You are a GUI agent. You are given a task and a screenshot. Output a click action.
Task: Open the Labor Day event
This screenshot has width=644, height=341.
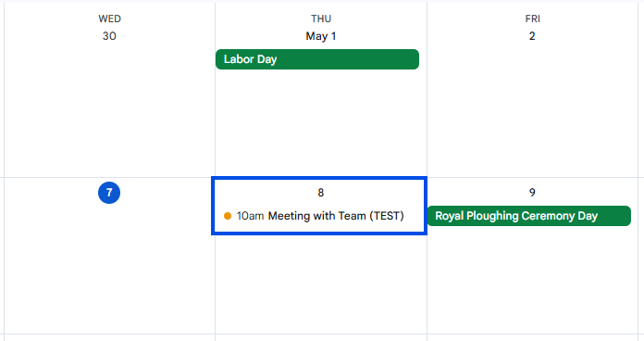[x=317, y=59]
